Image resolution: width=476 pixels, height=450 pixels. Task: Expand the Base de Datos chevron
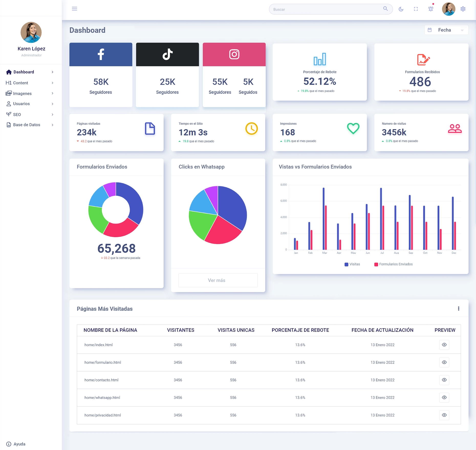coord(52,125)
